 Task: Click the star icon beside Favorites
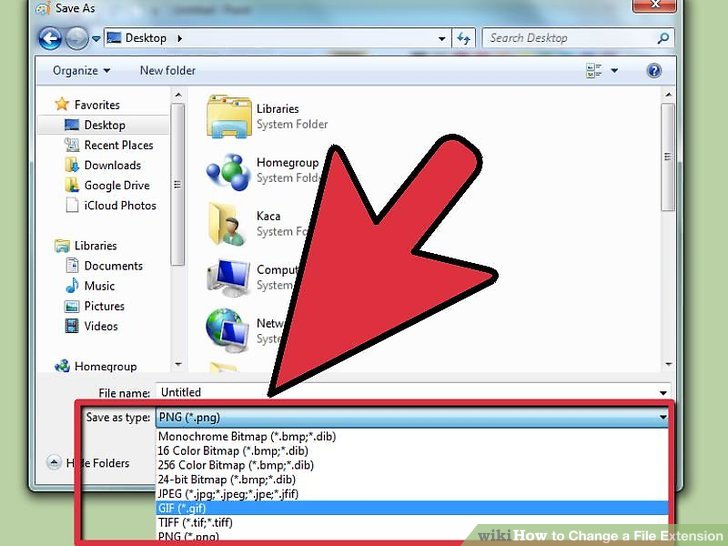coord(62,104)
